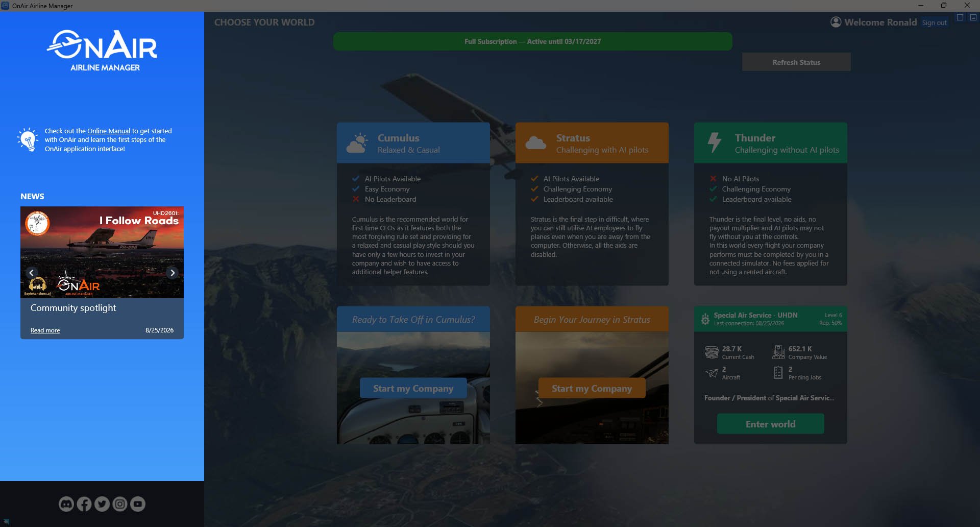Click the Community spotlight headline
The height and width of the screenshot is (527, 980).
pos(73,308)
